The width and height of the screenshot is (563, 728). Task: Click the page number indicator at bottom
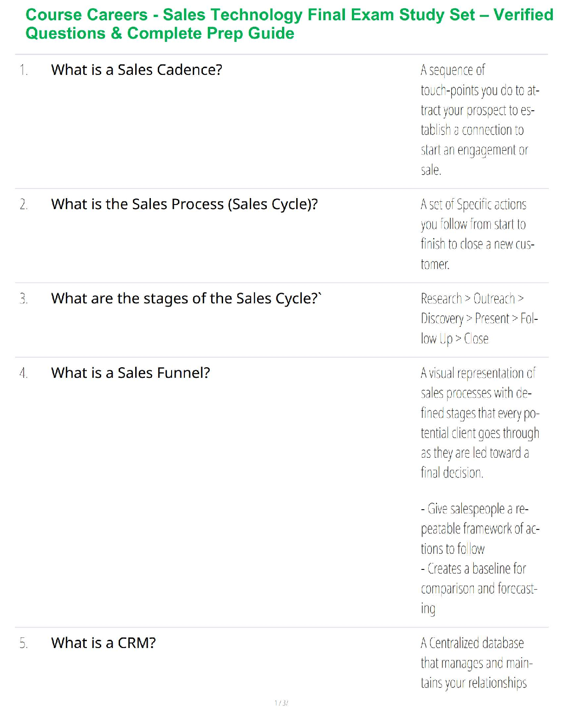point(281,703)
